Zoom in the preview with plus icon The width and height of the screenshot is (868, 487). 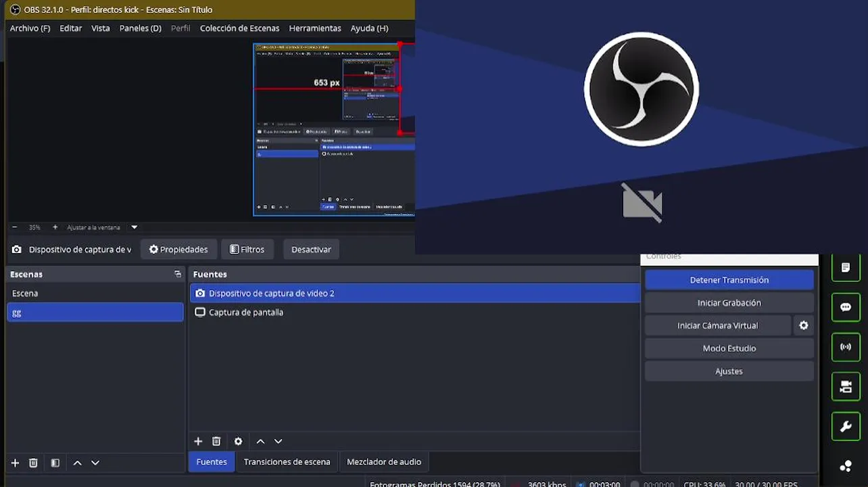coord(55,227)
